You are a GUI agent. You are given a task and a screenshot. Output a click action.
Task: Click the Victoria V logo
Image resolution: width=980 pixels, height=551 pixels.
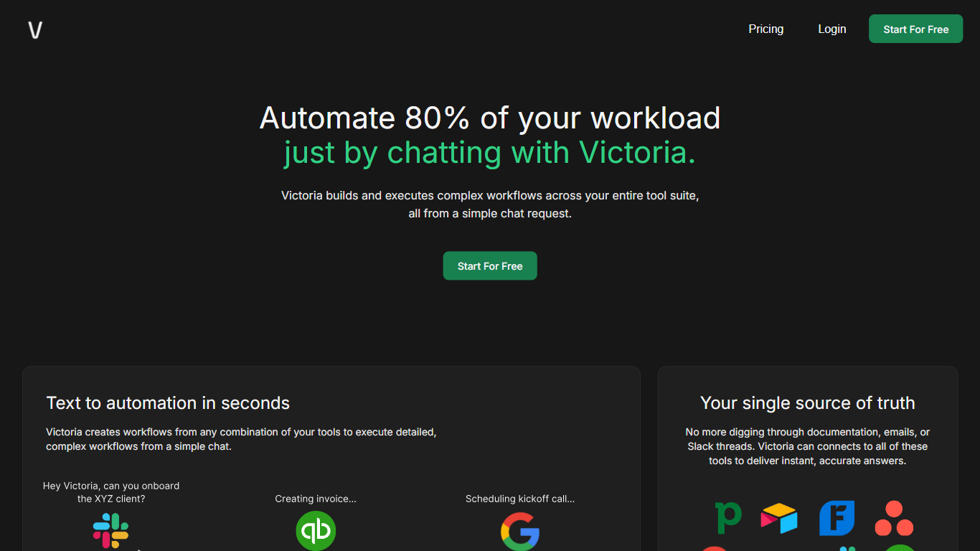[35, 30]
